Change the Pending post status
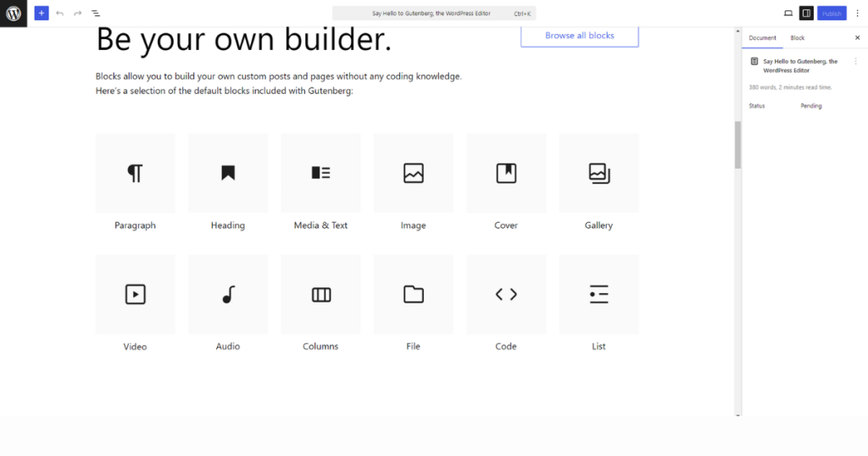Image resolution: width=868 pixels, height=456 pixels. point(811,106)
